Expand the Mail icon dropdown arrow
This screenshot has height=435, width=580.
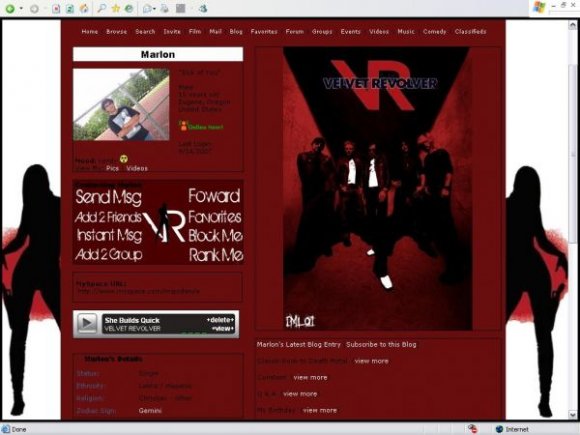pos(154,9)
